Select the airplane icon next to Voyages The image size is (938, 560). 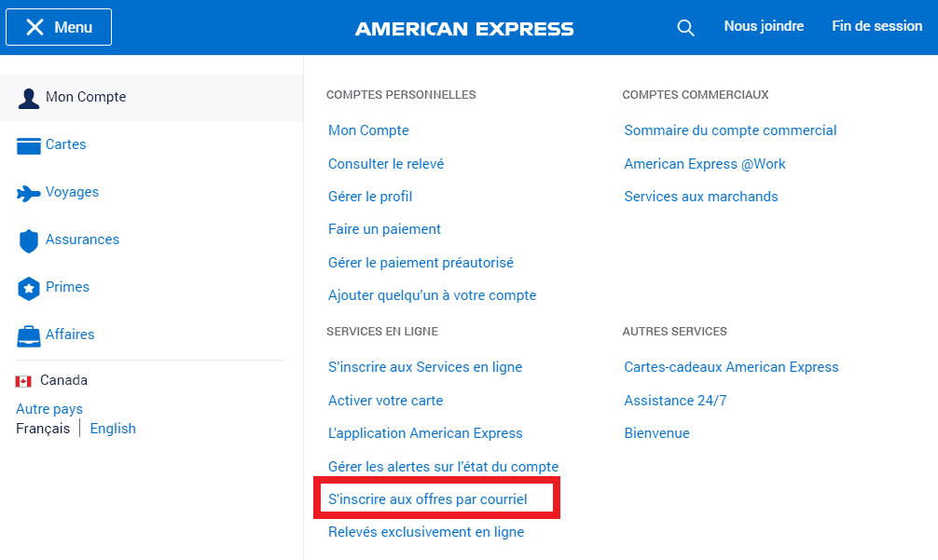tap(28, 192)
